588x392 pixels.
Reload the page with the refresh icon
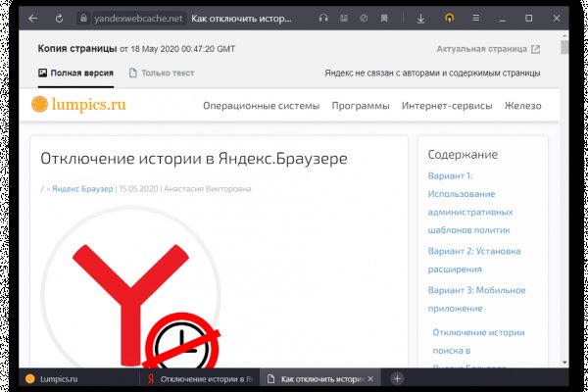click(x=61, y=18)
